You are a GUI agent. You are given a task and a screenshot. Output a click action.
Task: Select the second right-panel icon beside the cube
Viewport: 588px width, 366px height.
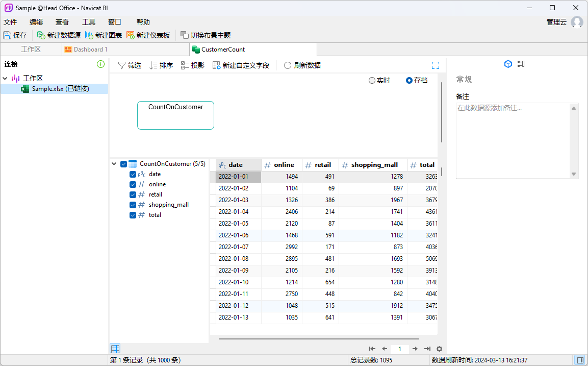[521, 64]
